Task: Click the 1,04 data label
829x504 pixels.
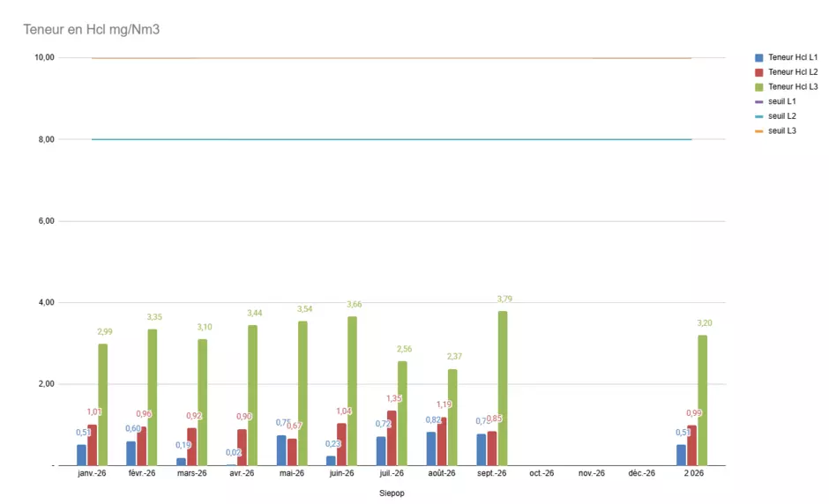Action: (344, 411)
